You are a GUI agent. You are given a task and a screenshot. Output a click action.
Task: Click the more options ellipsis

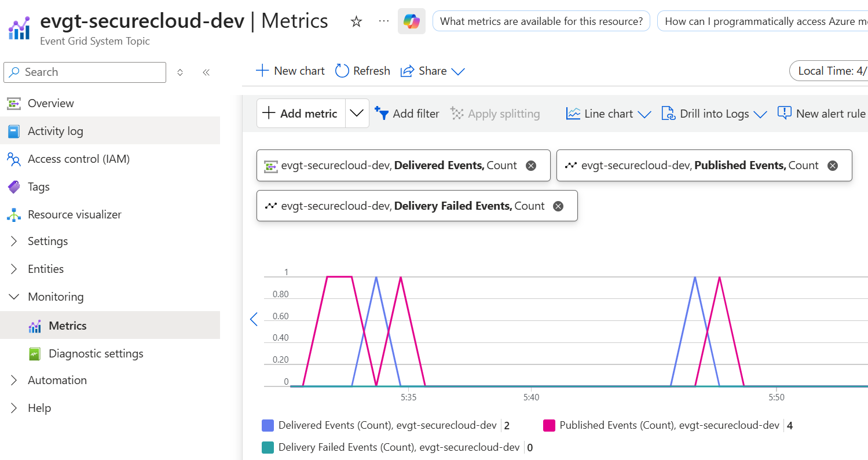click(x=383, y=21)
